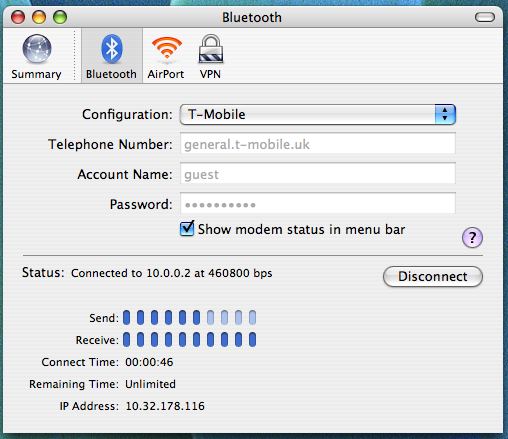Open the VPN padlock icon

coord(211,49)
